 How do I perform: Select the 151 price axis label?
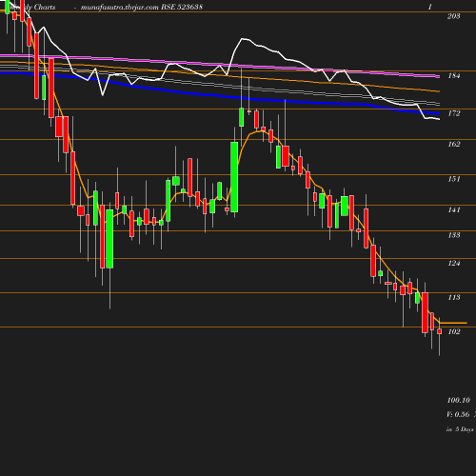pos(454,179)
